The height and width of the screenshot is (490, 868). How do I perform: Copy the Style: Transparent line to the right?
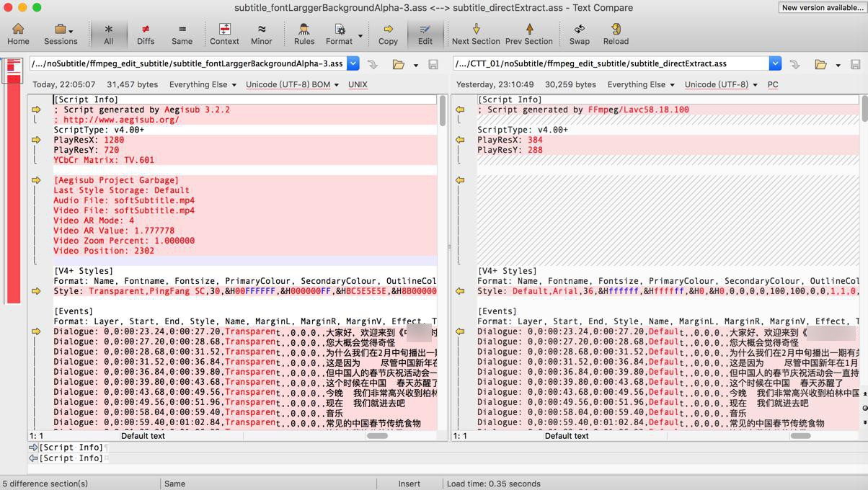[x=36, y=291]
